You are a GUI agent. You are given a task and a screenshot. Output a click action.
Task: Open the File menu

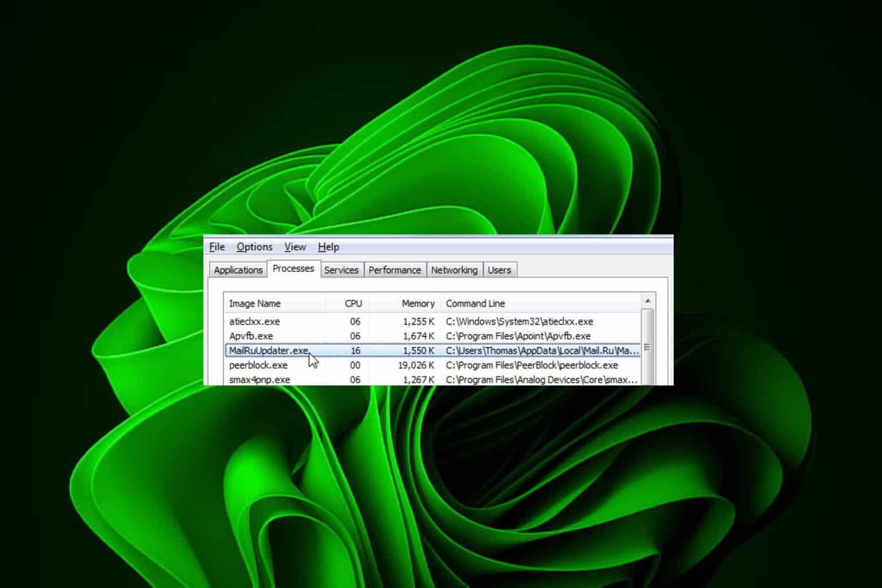click(x=216, y=247)
